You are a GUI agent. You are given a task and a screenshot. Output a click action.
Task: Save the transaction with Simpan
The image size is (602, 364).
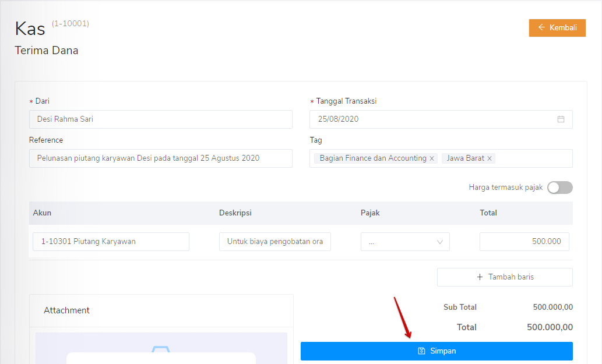tap(436, 351)
